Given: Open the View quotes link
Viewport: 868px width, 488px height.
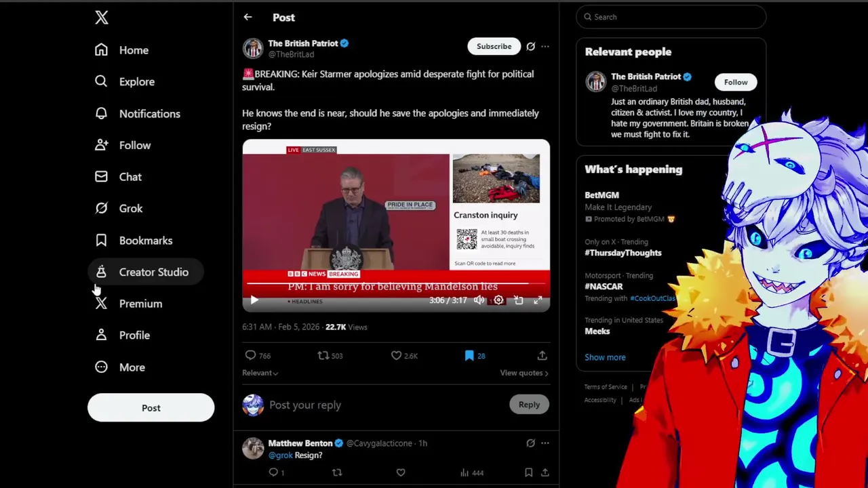Looking at the screenshot, I should click(x=524, y=373).
